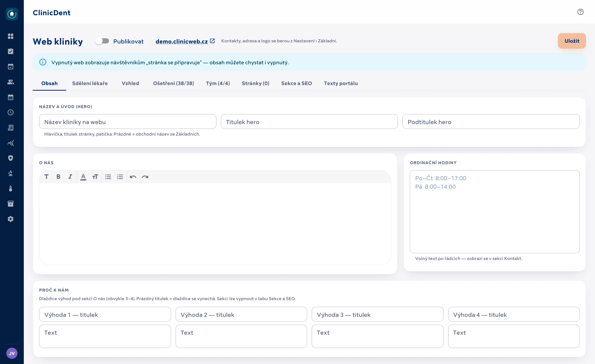This screenshot has height=364, width=595.
Task: Open the analytics chart search sidebar icon
Action: tap(11, 143)
